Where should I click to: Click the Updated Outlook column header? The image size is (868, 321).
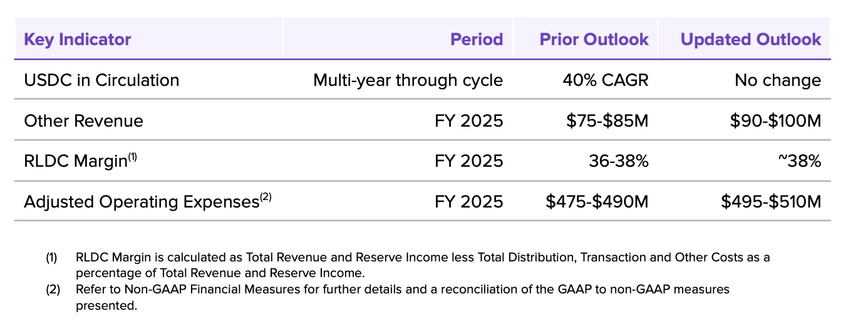click(751, 39)
